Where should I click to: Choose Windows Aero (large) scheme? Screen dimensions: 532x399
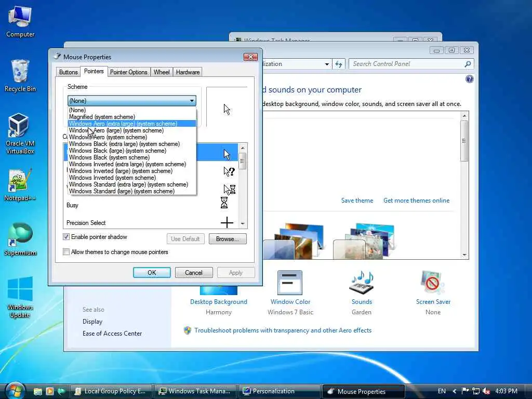tap(132, 130)
